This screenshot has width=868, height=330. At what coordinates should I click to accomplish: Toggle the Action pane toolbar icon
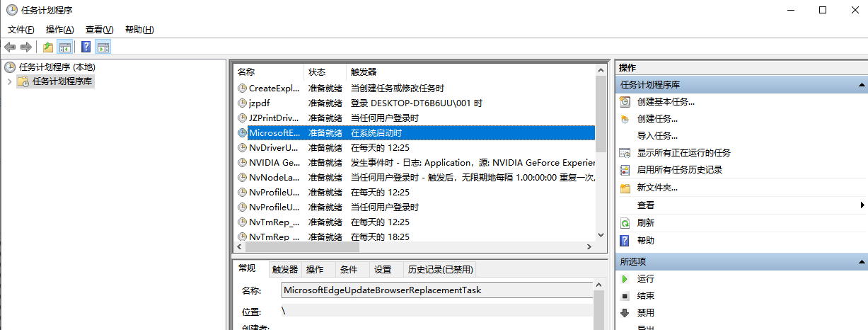click(103, 47)
